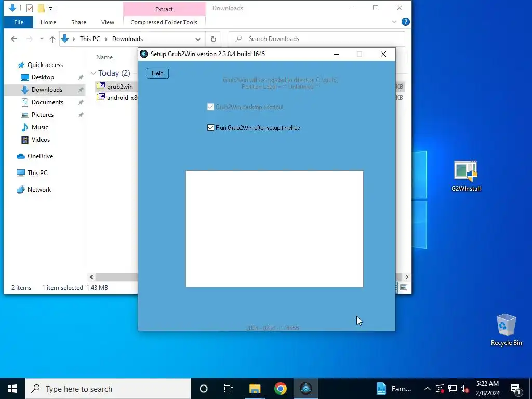
Task: Open Customize Quick Access Toolbar dropdown
Action: (50, 8)
